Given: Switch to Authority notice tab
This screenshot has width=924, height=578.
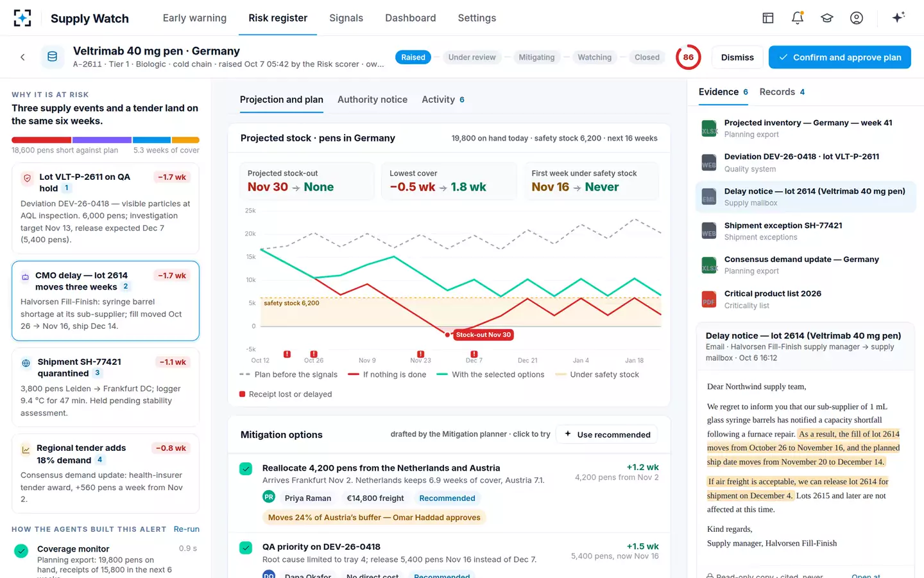Looking at the screenshot, I should click(x=372, y=100).
